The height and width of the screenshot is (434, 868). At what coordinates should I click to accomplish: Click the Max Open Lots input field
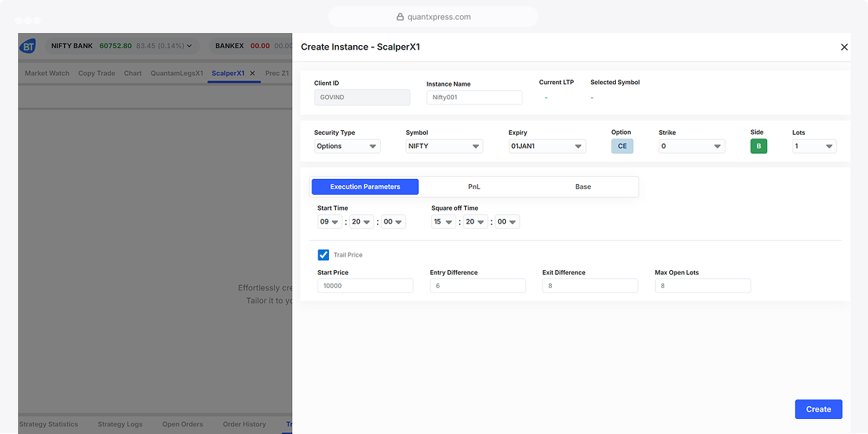pyautogui.click(x=703, y=285)
